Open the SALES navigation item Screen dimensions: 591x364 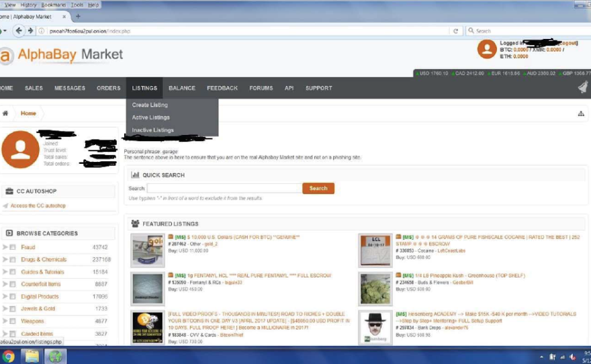tap(34, 88)
